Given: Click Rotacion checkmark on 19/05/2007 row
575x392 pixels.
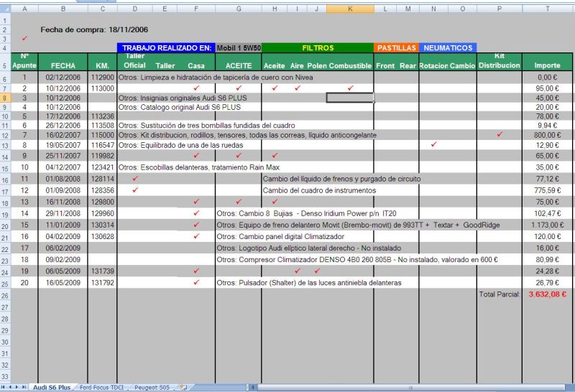Looking at the screenshot, I should point(433,144).
